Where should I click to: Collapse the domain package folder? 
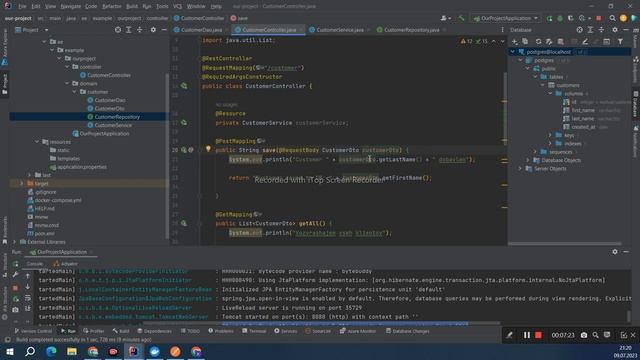pyautogui.click(x=67, y=83)
